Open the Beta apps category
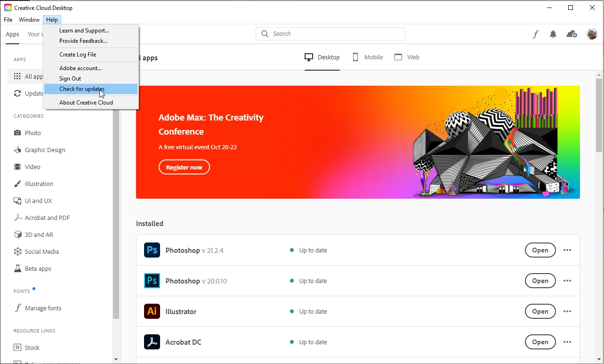 (x=32, y=268)
